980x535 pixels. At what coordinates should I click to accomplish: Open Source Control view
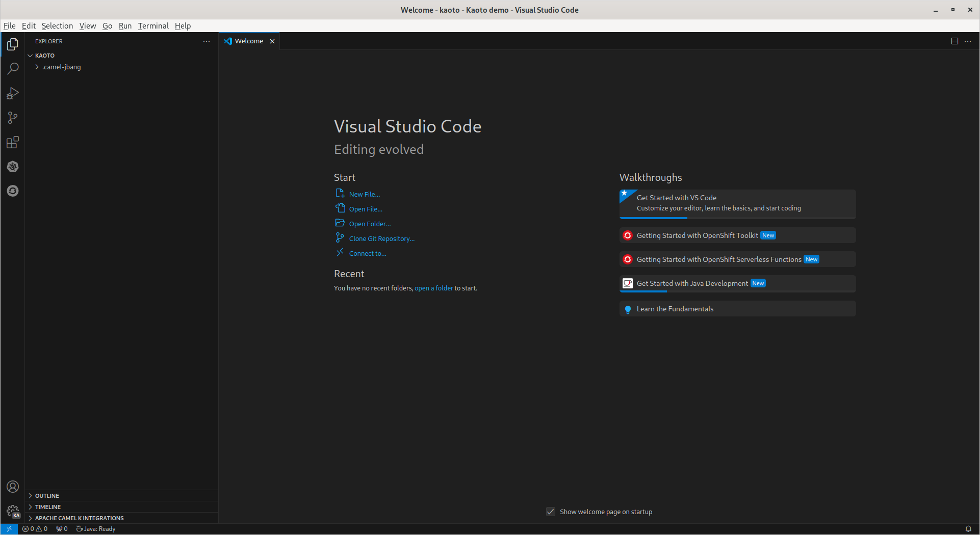(13, 118)
